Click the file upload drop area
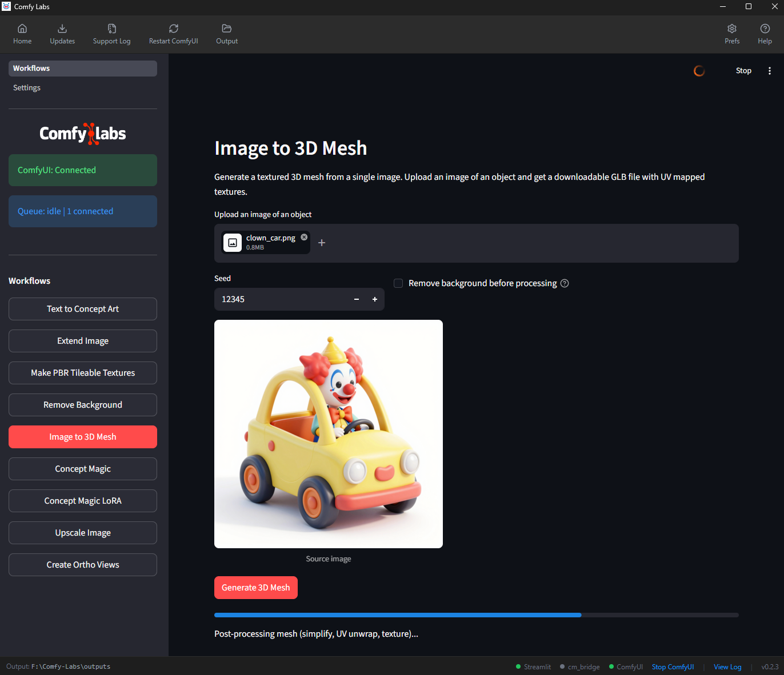Screen dimensions: 784x675 [477, 243]
